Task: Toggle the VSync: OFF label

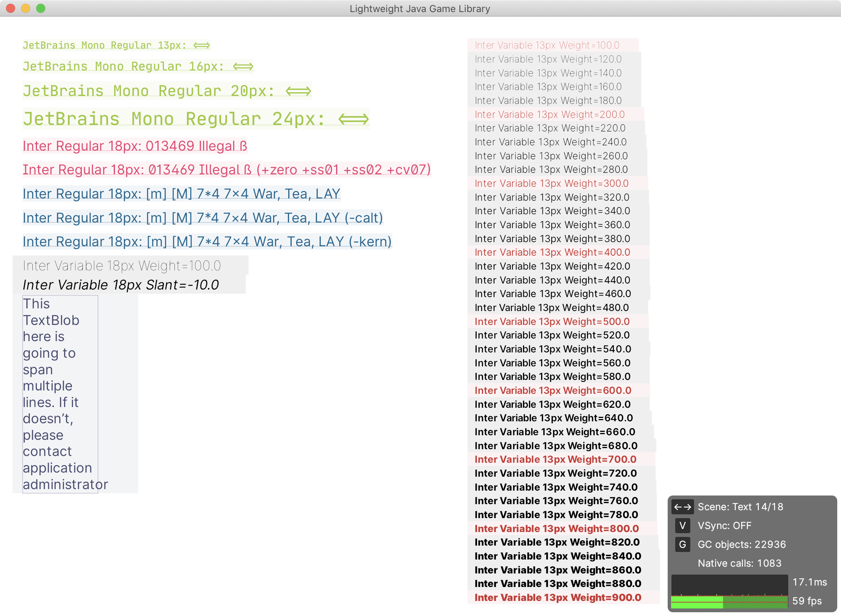Action: pos(724,526)
